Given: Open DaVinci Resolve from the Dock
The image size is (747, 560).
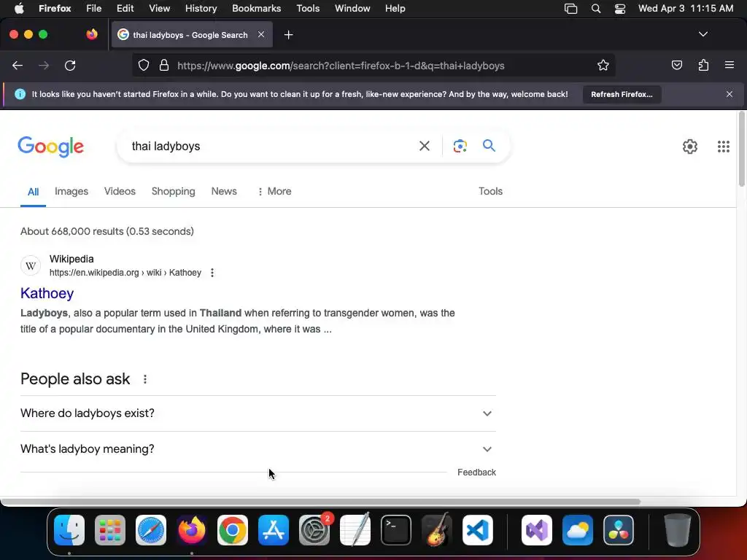Looking at the screenshot, I should pos(619,530).
